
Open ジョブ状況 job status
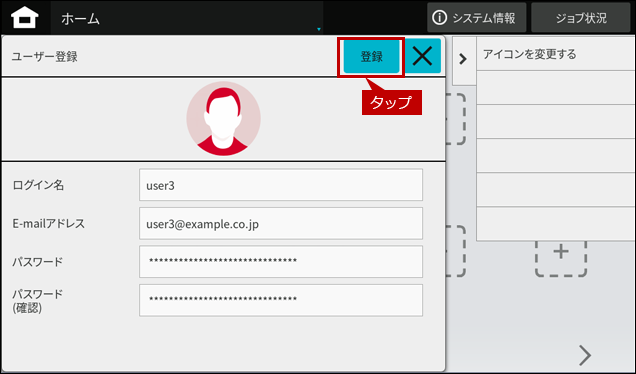coord(581,18)
